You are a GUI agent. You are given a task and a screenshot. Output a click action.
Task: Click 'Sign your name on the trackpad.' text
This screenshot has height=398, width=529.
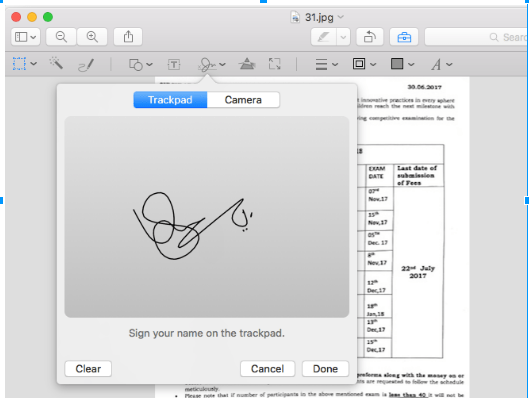(x=207, y=333)
